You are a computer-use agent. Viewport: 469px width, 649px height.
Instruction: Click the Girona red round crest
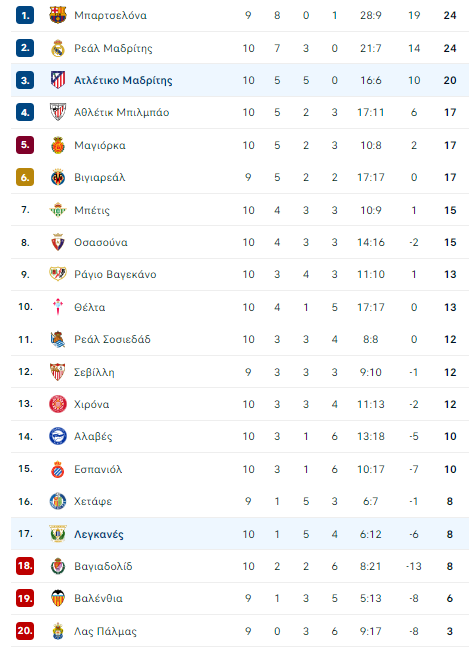pyautogui.click(x=58, y=404)
